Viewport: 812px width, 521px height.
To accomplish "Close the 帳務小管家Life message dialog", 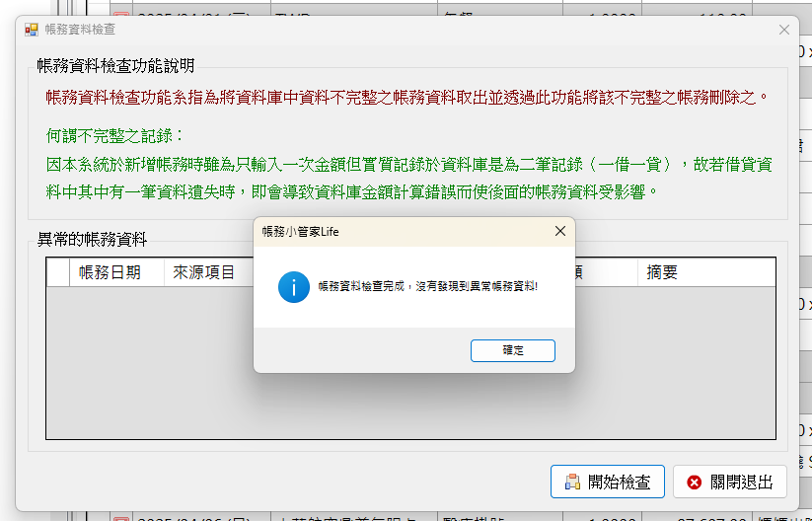I will [559, 231].
